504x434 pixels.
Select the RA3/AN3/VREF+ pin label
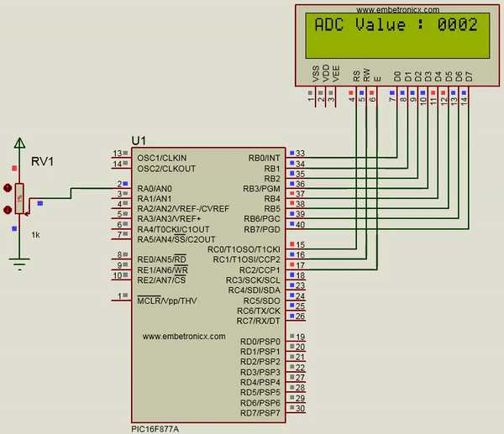pyautogui.click(x=169, y=219)
